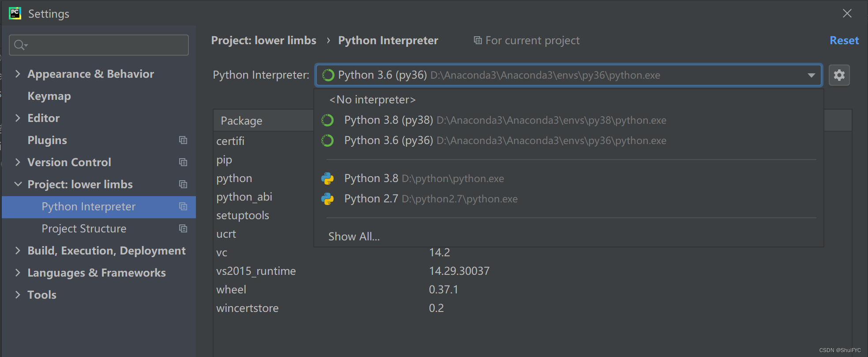Viewport: 868px width, 357px height.
Task: Click the copy icon next to Project Structure
Action: (183, 228)
